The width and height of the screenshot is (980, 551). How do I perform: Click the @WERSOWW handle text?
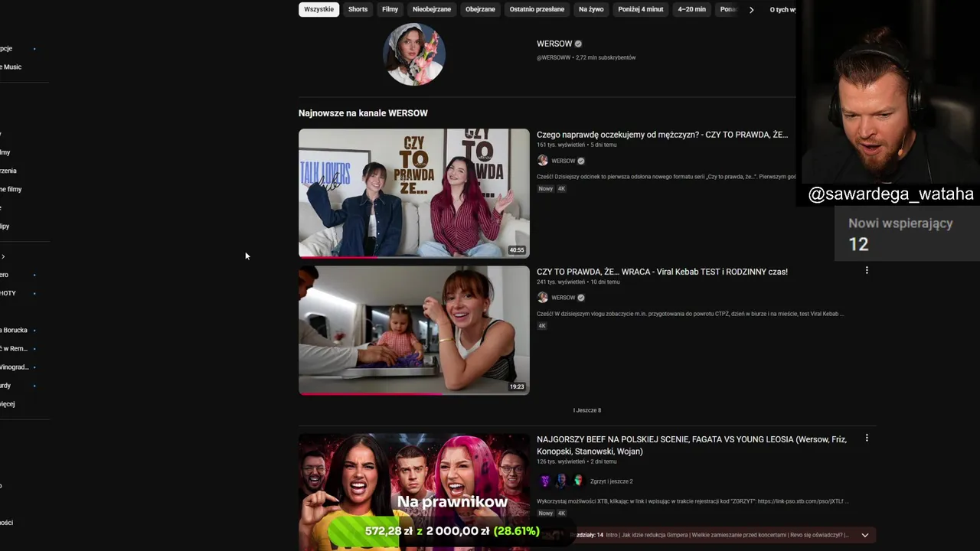pyautogui.click(x=554, y=57)
